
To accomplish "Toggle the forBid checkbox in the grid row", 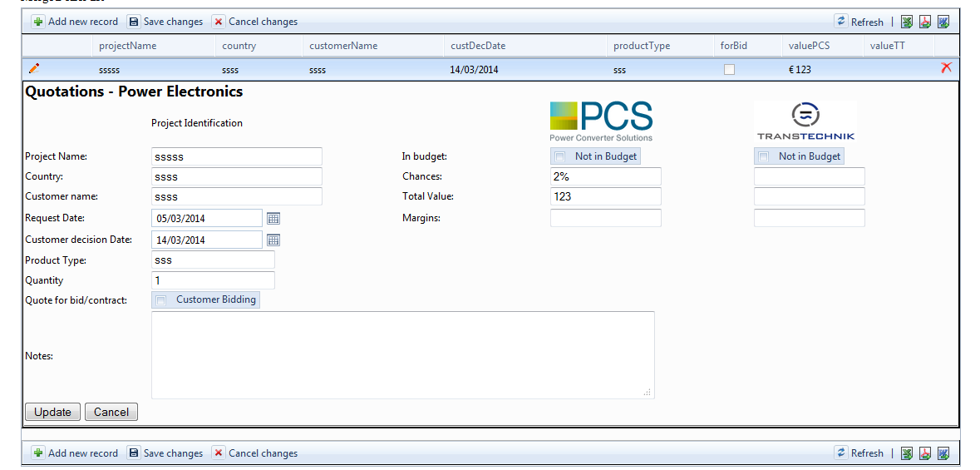I will (x=729, y=70).
